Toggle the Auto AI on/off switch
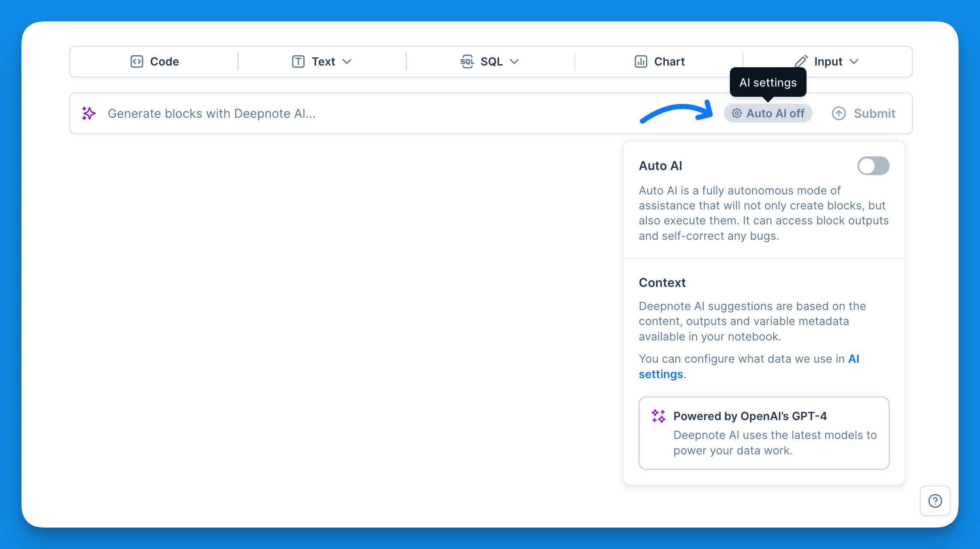980x549 pixels. pyautogui.click(x=873, y=165)
